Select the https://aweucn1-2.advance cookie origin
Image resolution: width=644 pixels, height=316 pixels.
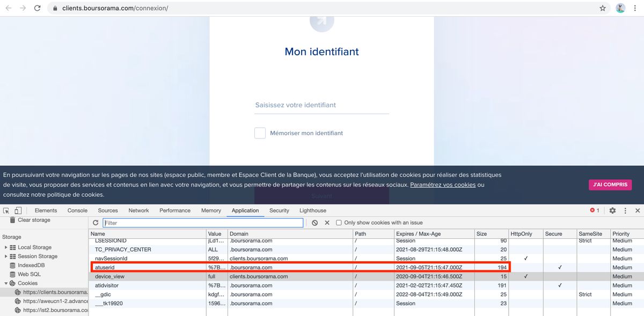tap(51, 301)
